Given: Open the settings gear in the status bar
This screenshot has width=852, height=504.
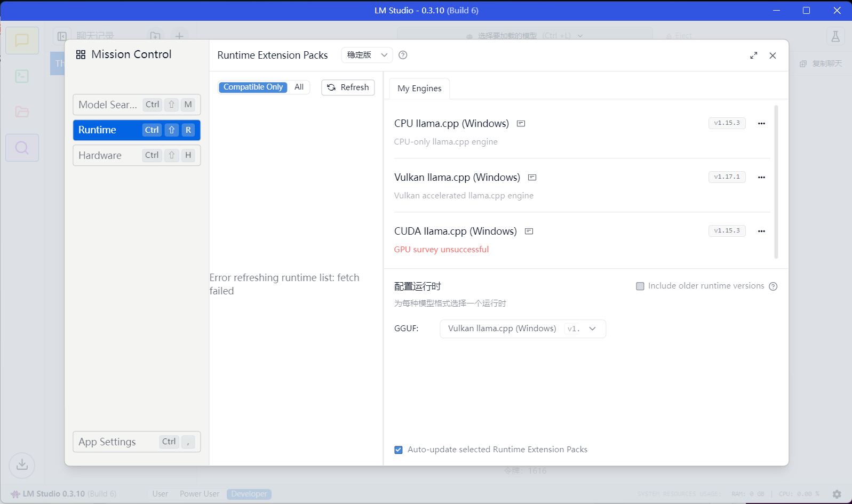Looking at the screenshot, I should (837, 494).
